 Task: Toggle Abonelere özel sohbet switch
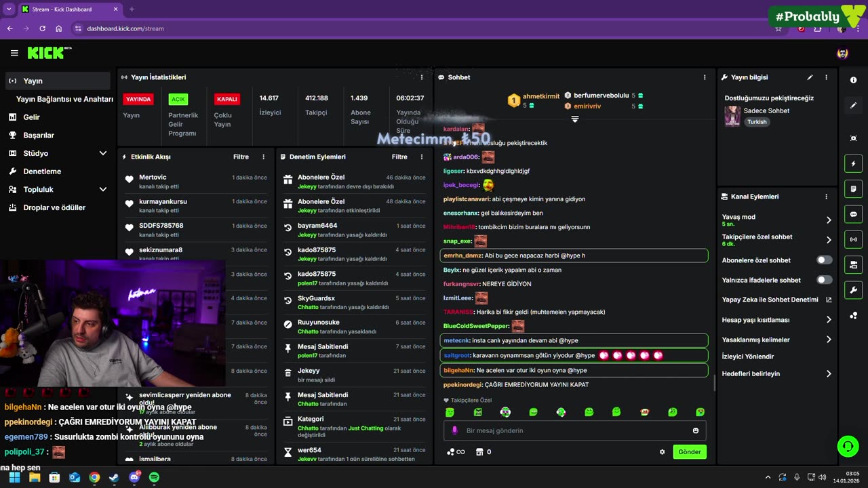(824, 260)
